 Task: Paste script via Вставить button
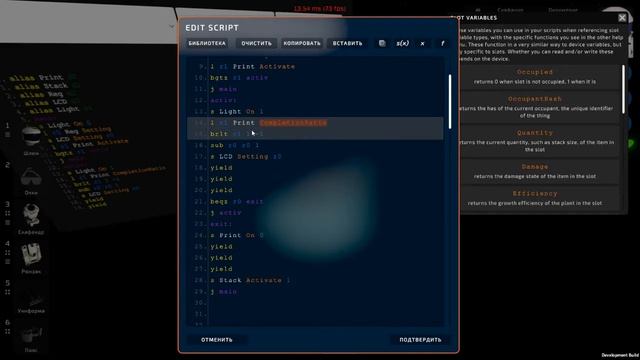(x=347, y=43)
